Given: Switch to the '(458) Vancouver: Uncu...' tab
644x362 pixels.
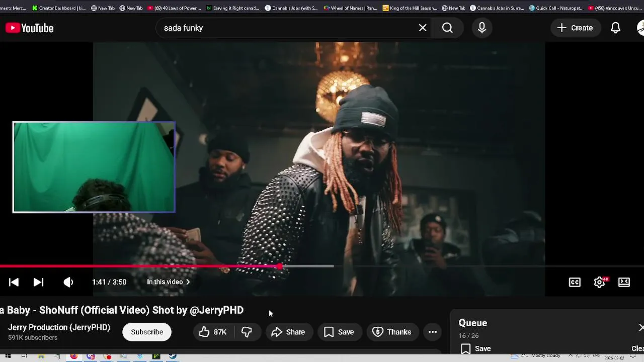Looking at the screenshot, I should (x=615, y=8).
